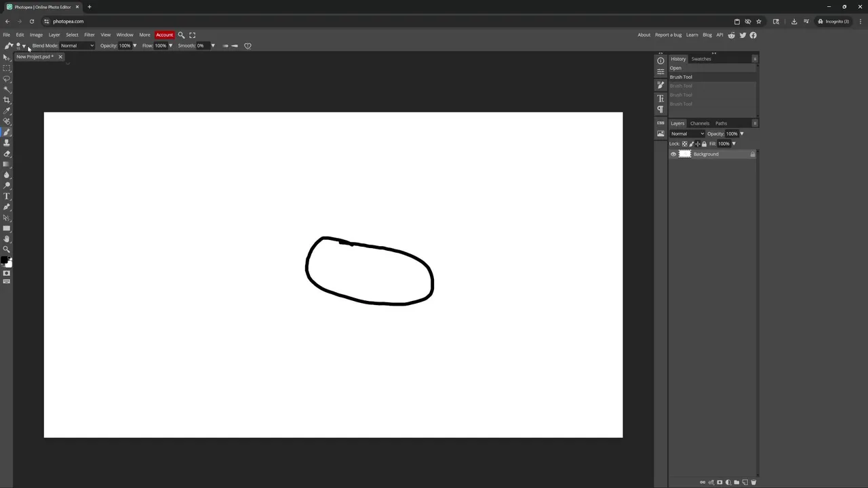Screen dimensions: 868x488
Task: Open the CSS panel icon
Action: click(660, 123)
